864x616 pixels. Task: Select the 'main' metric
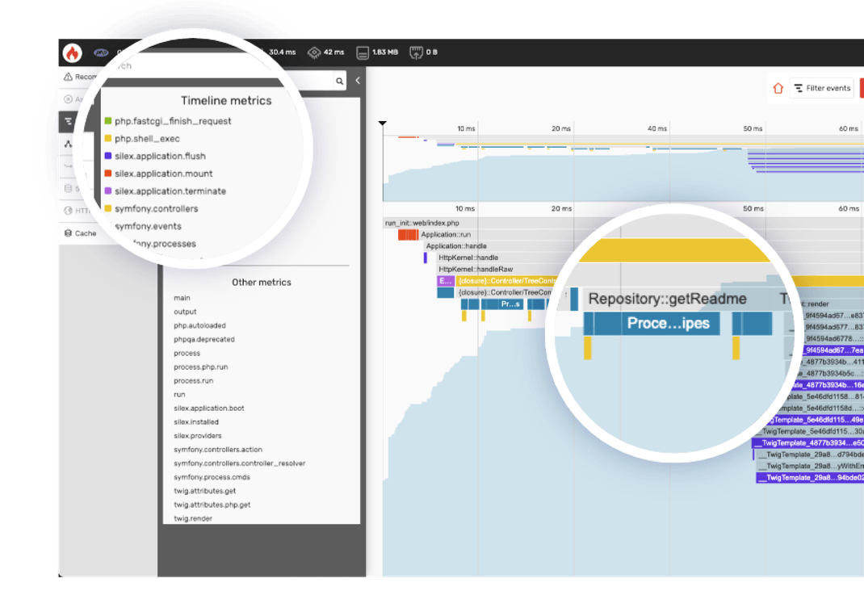point(182,298)
